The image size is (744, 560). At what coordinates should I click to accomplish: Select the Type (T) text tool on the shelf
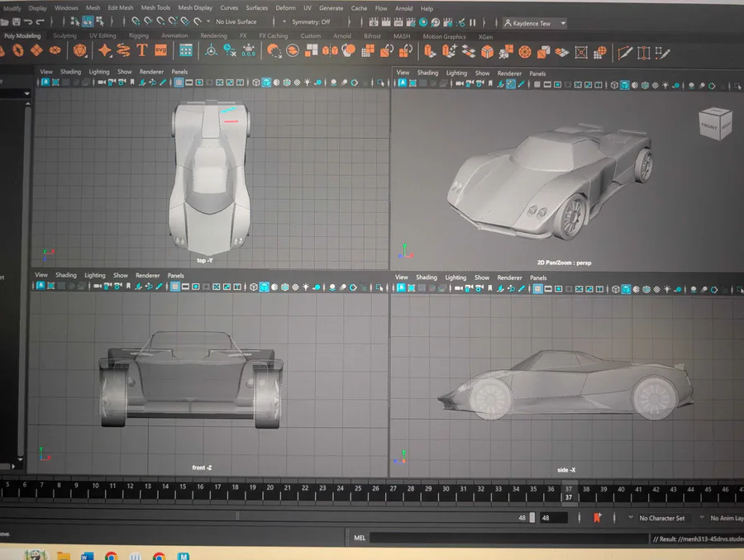tap(142, 51)
